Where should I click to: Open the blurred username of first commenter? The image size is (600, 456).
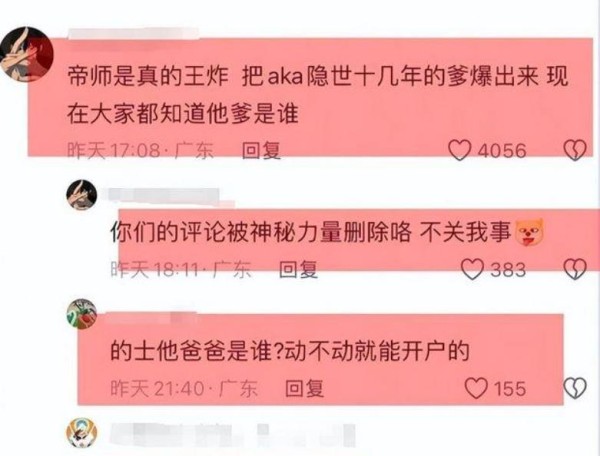point(134,33)
